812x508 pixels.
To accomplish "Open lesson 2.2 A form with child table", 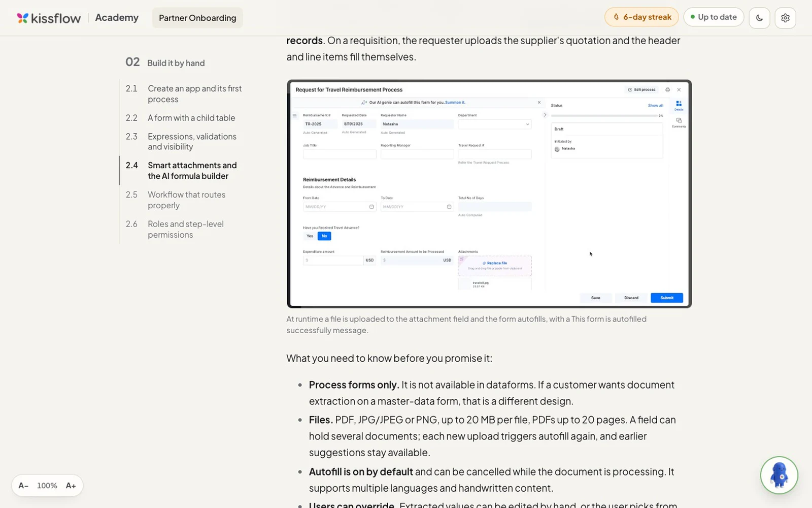I will click(181, 118).
